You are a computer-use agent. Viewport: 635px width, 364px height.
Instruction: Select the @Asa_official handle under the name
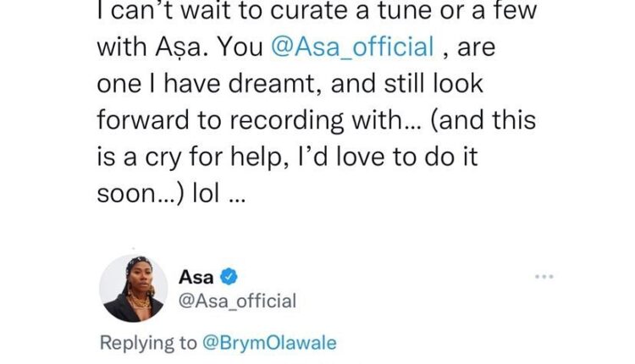point(238,300)
